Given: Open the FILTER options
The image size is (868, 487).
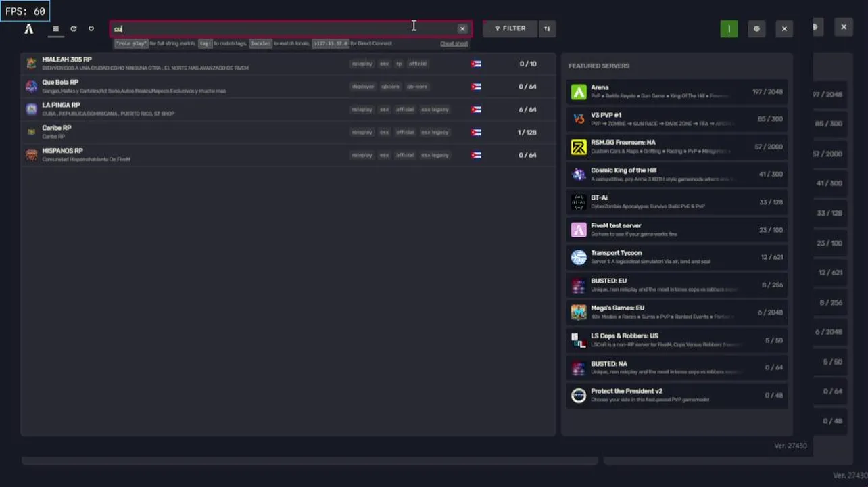Looking at the screenshot, I should (x=510, y=29).
